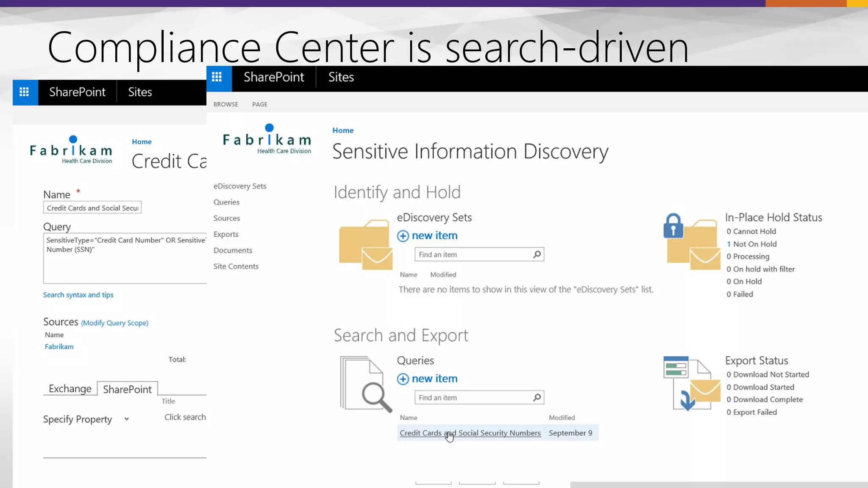
Task: Click new item under eDiscovery Sets
Action: pyautogui.click(x=434, y=236)
